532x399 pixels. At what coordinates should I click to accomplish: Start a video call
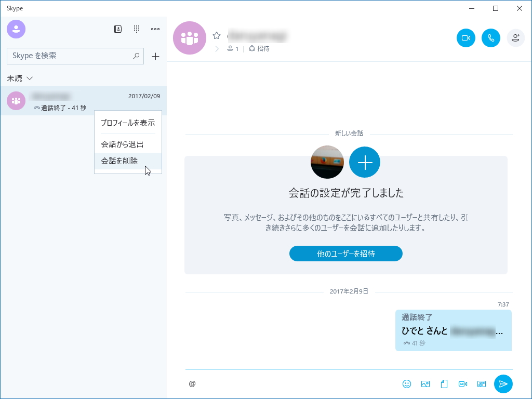click(x=465, y=38)
